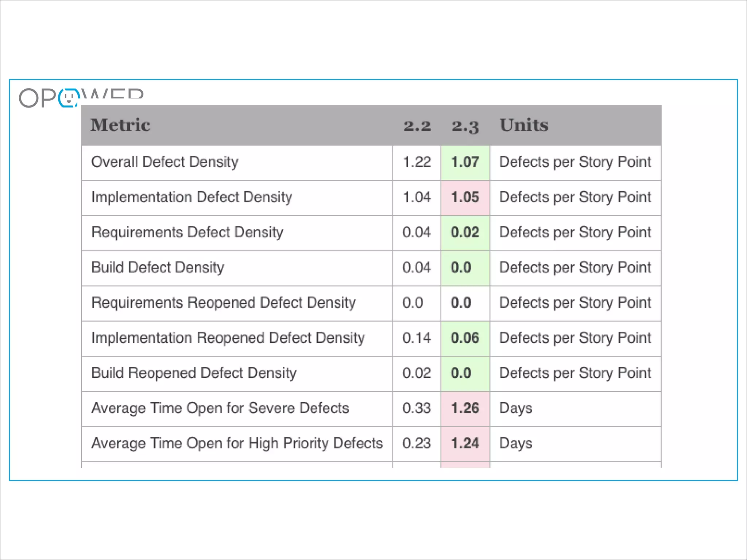The image size is (747, 560).
Task: Click the 2.2 version column header
Action: 417,126
